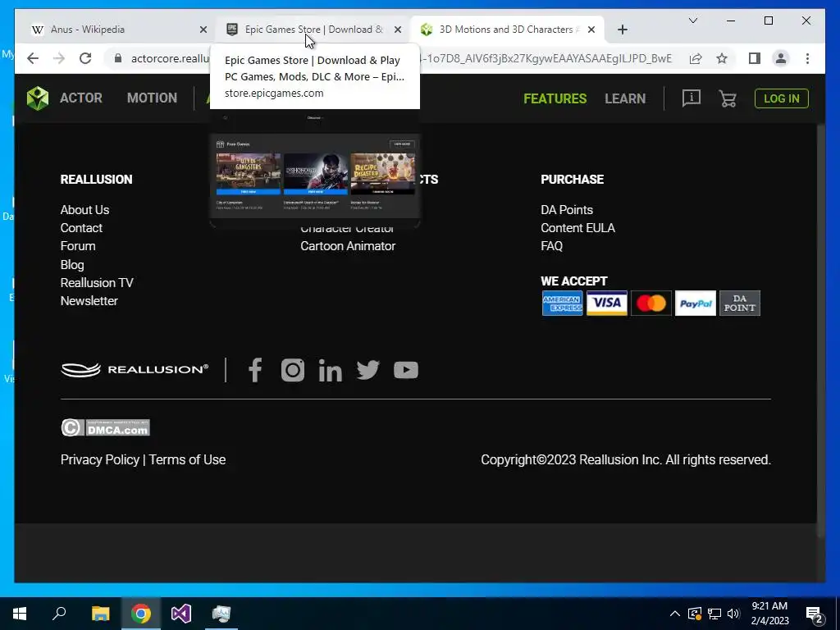Open a new Chrome tab
Viewport: 840px width, 630px height.
pos(622,30)
